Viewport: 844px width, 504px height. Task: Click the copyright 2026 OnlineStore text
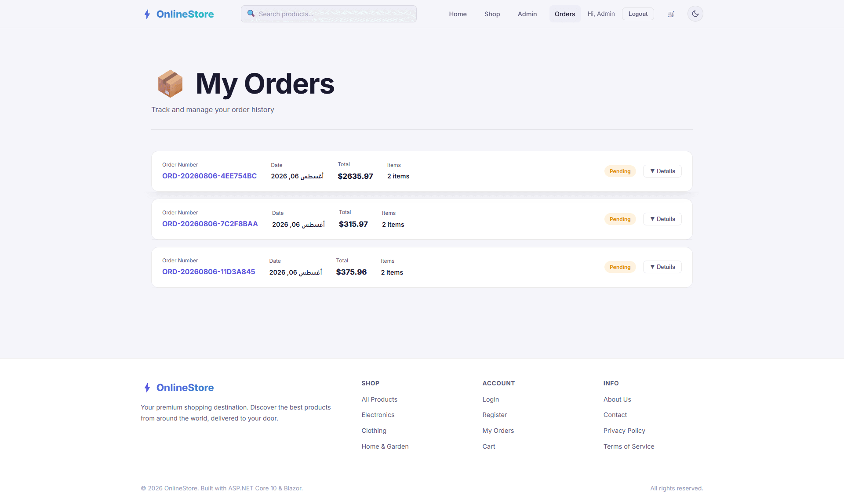pyautogui.click(x=222, y=488)
